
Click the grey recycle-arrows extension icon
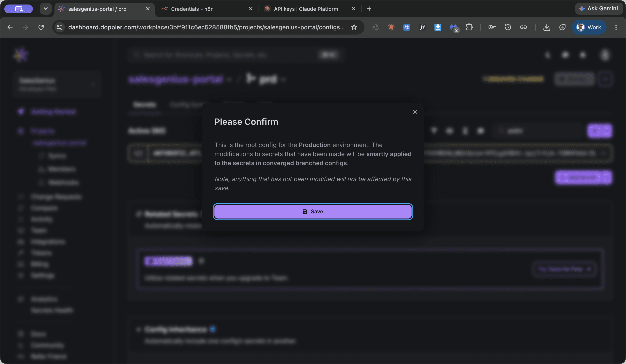click(376, 27)
